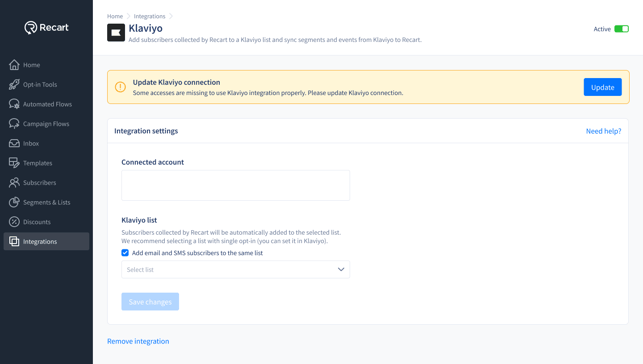Click the Save changes button
The height and width of the screenshot is (364, 643).
coord(150,302)
